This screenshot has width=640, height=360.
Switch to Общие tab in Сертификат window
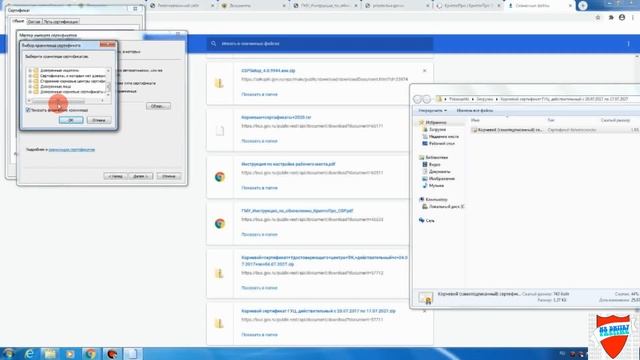[18, 21]
